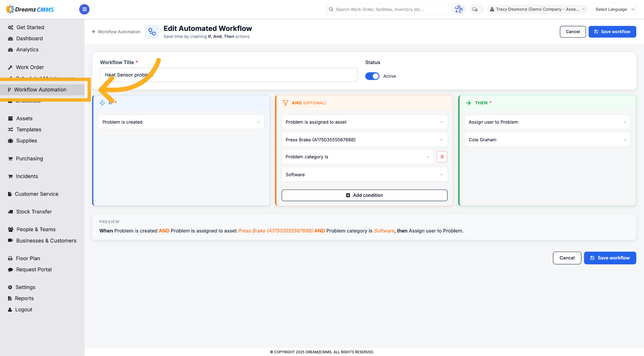Open Request Portal from the sidebar
Screen dimensions: 644x356
[34, 269]
